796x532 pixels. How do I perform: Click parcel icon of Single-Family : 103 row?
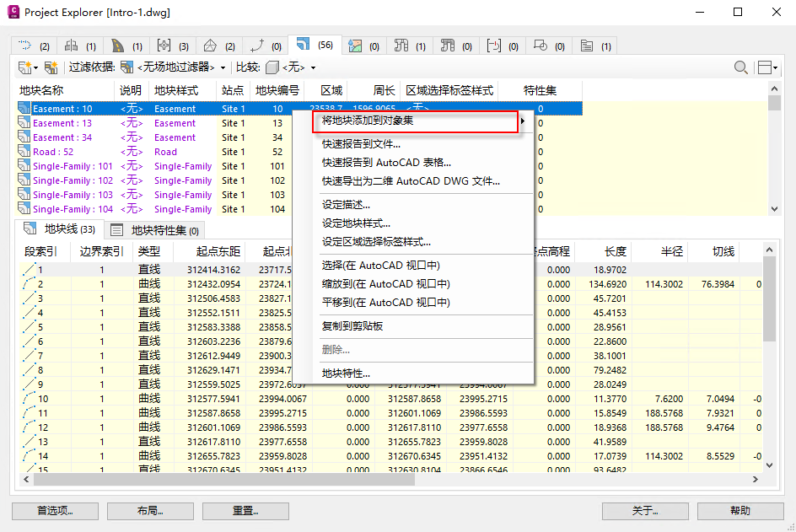tap(24, 194)
